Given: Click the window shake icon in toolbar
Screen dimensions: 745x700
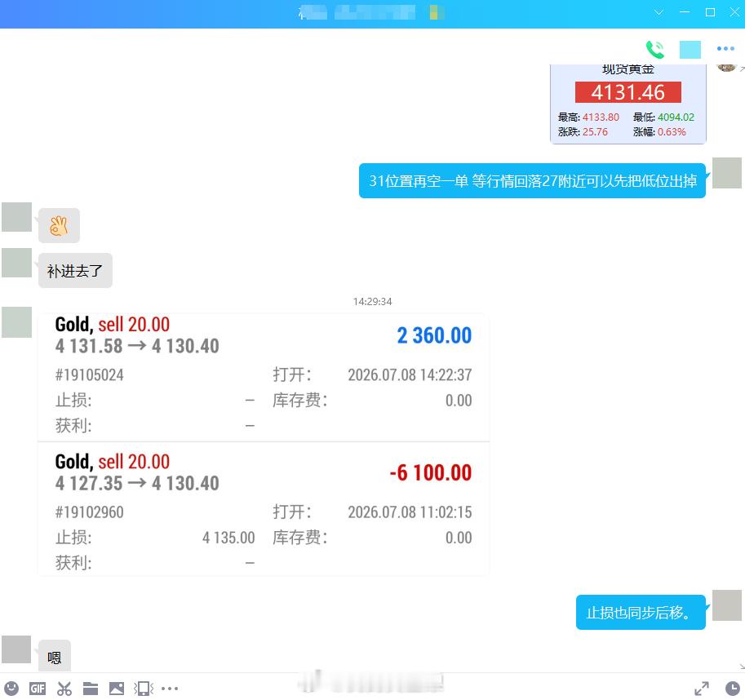Looking at the screenshot, I should click(x=144, y=688).
